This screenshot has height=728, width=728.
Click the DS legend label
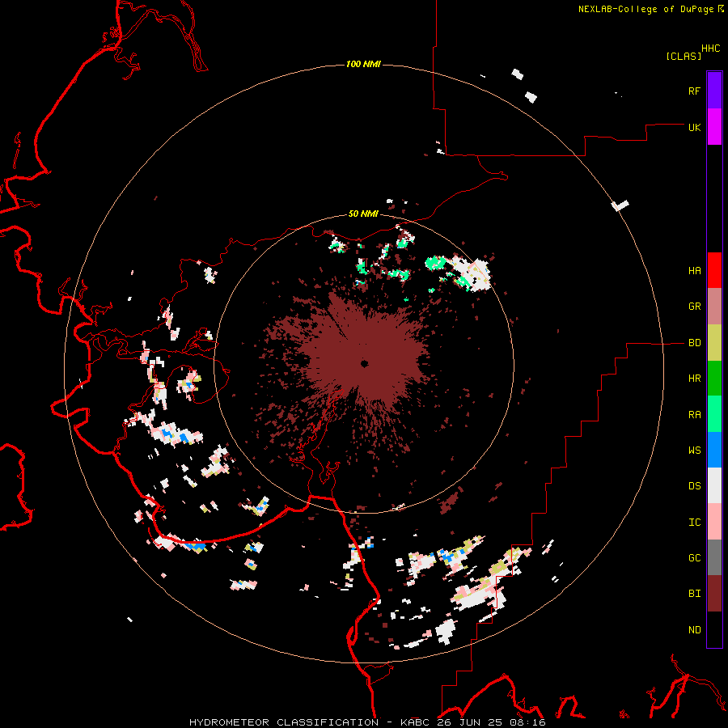[x=694, y=486]
